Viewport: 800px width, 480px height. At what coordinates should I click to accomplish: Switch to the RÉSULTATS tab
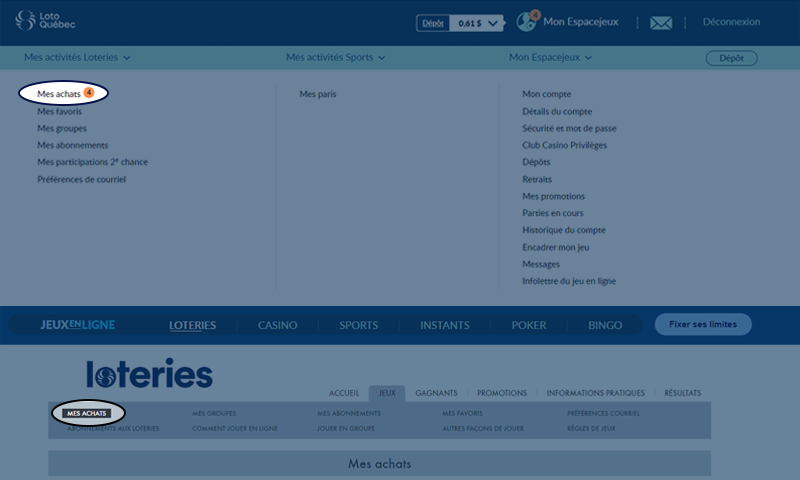click(x=683, y=393)
